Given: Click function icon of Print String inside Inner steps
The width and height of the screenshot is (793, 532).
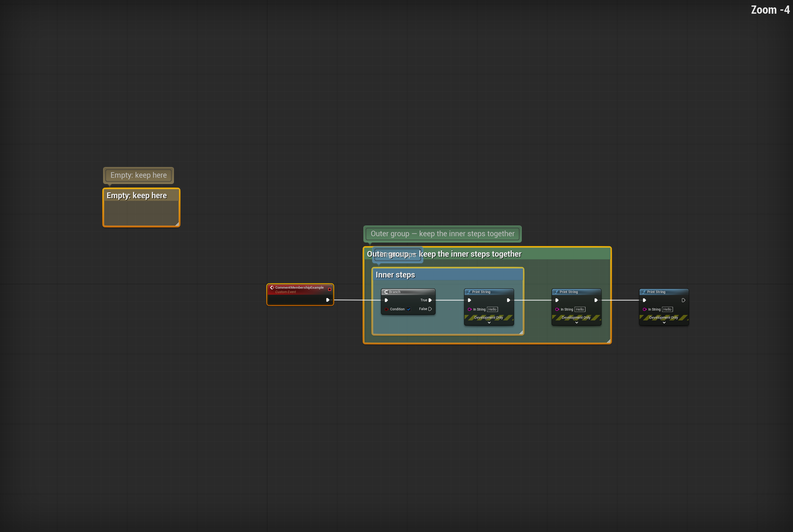Looking at the screenshot, I should (x=469, y=292).
